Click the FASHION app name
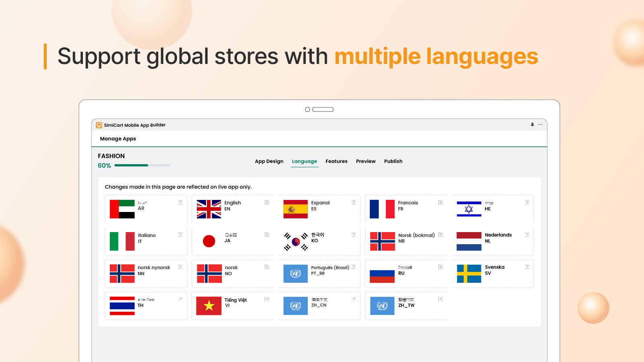The height and width of the screenshot is (362, 644). pos(111,156)
